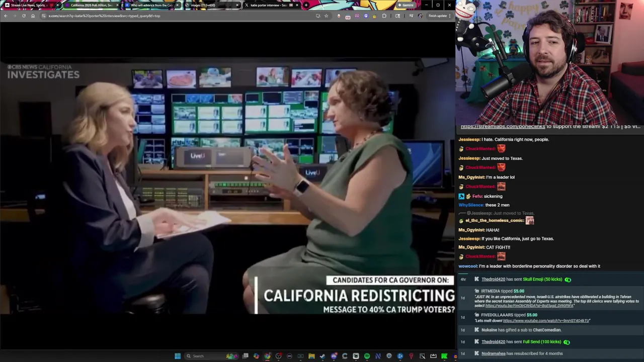
Task: Open the Snipping Tool on the taskbar
Action: pyautogui.click(x=423, y=356)
